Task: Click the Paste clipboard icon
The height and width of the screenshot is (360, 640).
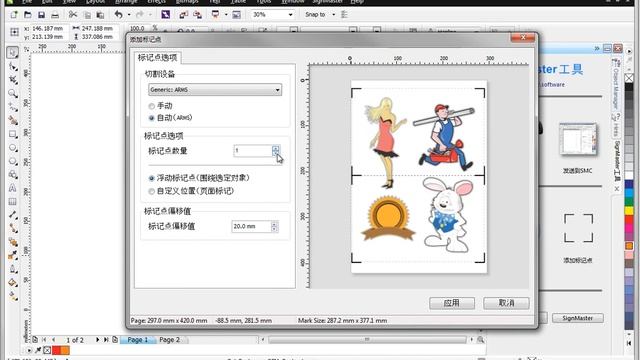Action: 100,15
